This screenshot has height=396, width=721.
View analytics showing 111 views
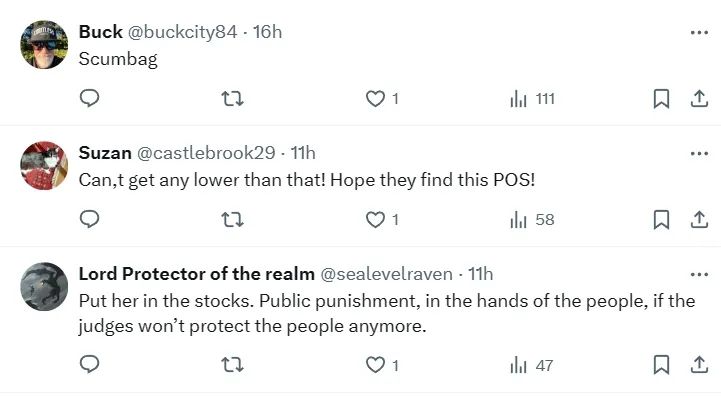[x=532, y=98]
